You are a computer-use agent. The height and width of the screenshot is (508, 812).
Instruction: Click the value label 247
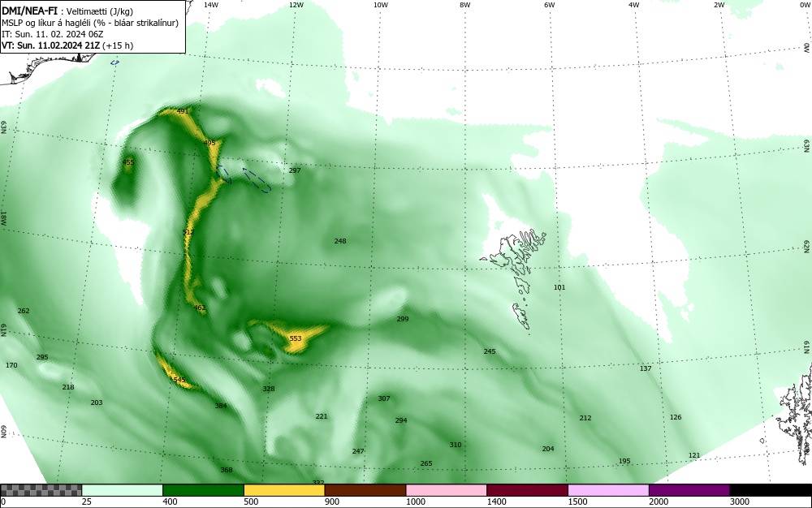[x=358, y=451]
